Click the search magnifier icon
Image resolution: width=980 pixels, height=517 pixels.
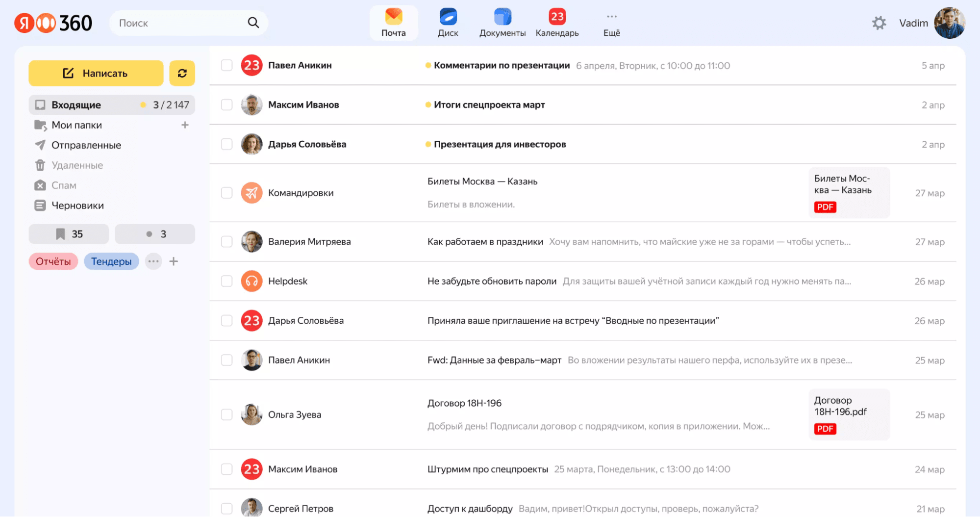point(253,23)
